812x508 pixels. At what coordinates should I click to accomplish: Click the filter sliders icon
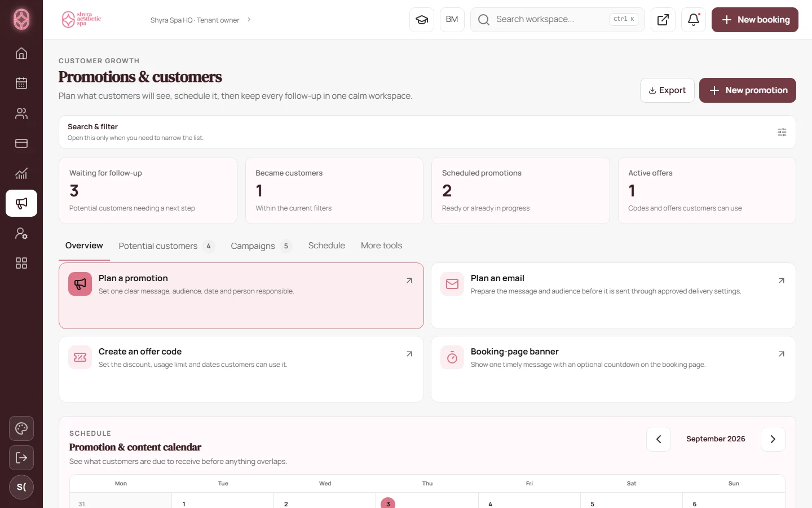(782, 132)
